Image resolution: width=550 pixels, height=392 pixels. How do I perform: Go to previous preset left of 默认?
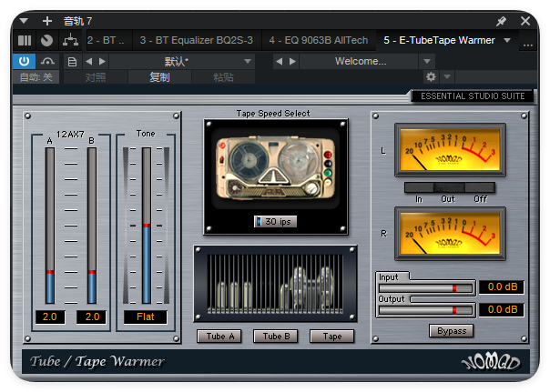(88, 62)
